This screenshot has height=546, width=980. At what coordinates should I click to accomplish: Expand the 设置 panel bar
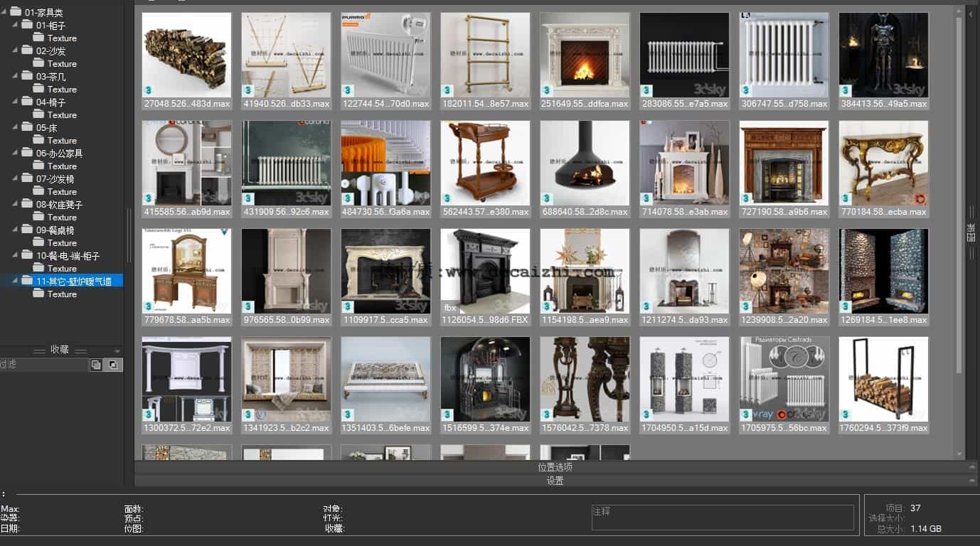pyautogui.click(x=555, y=481)
